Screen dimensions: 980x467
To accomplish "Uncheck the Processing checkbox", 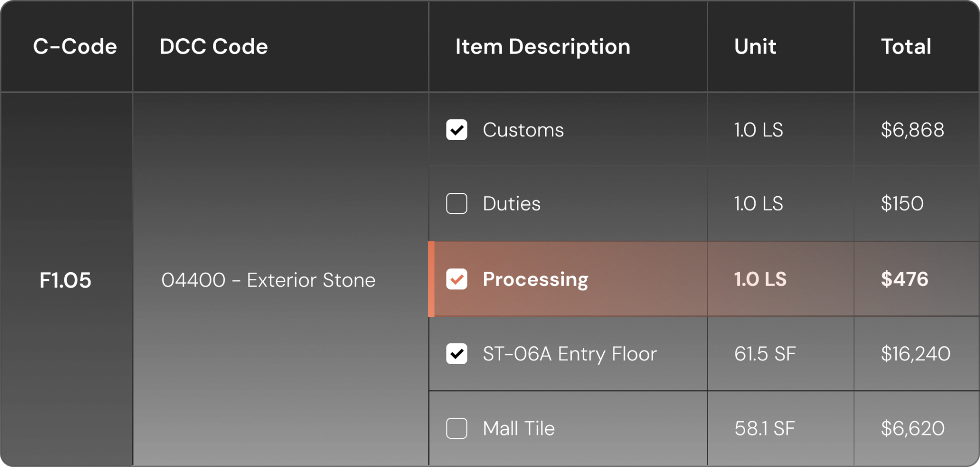I will coord(457,279).
